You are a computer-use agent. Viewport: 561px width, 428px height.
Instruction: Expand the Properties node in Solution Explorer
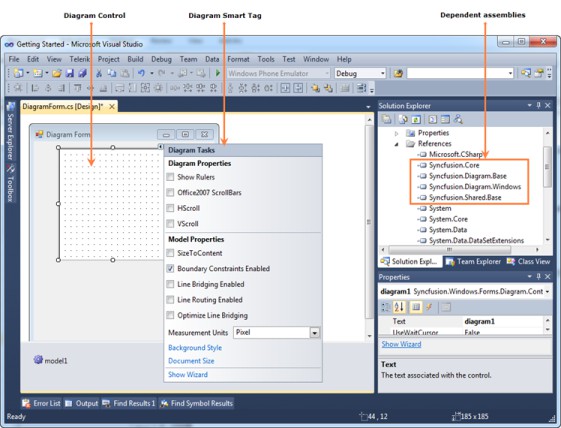pos(396,133)
